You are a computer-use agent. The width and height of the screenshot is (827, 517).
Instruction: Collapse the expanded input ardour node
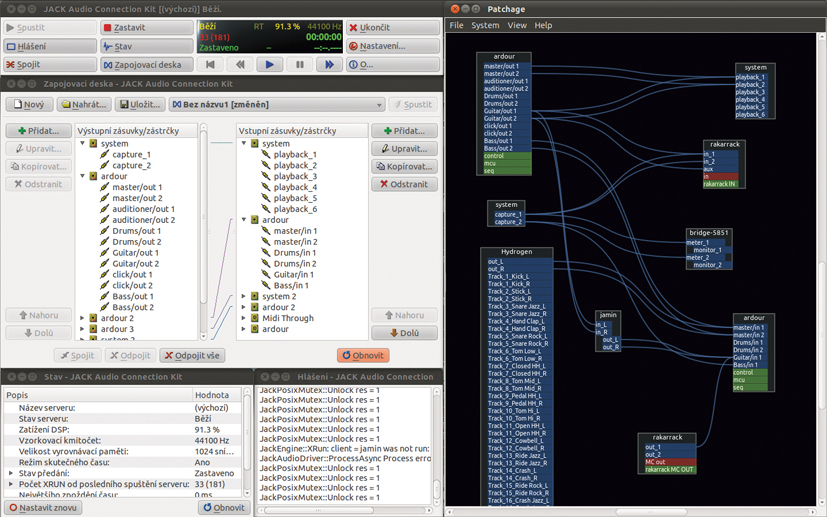tap(244, 219)
